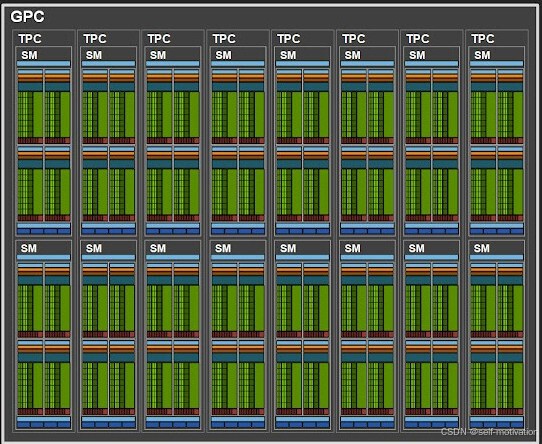This screenshot has width=542, height=444.
Task: Select the first TPC label from left
Action: click(x=30, y=39)
